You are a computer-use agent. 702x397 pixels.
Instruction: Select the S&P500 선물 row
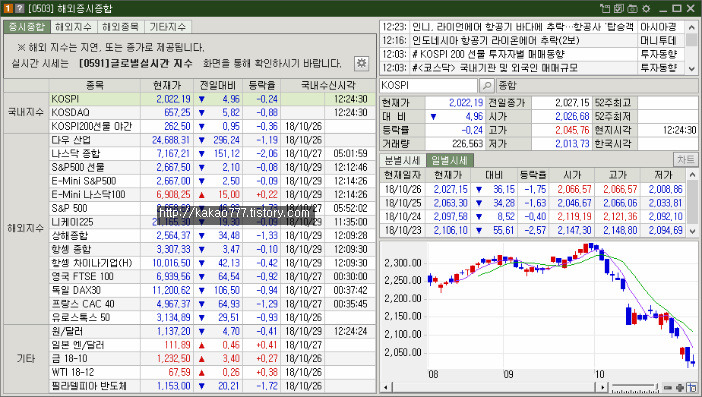[212, 167]
